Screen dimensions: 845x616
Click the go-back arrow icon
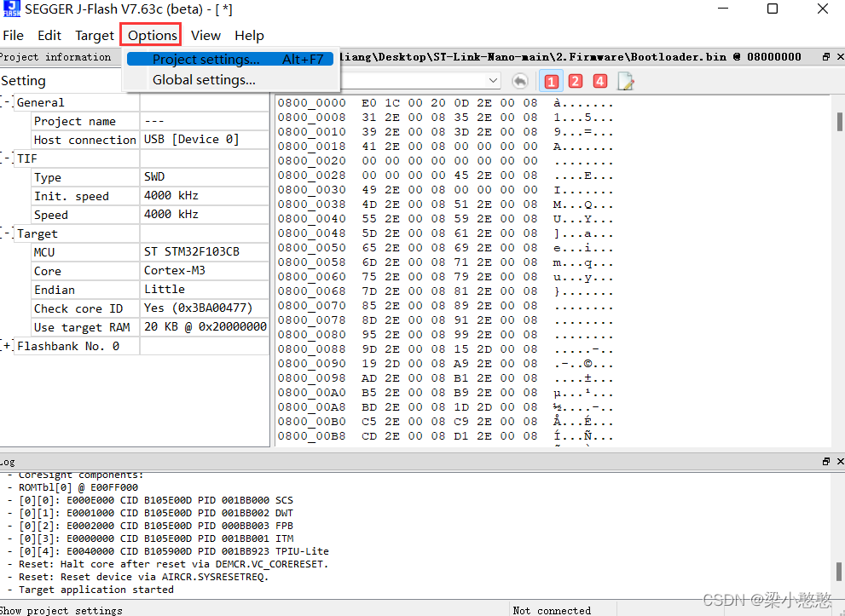coord(520,81)
